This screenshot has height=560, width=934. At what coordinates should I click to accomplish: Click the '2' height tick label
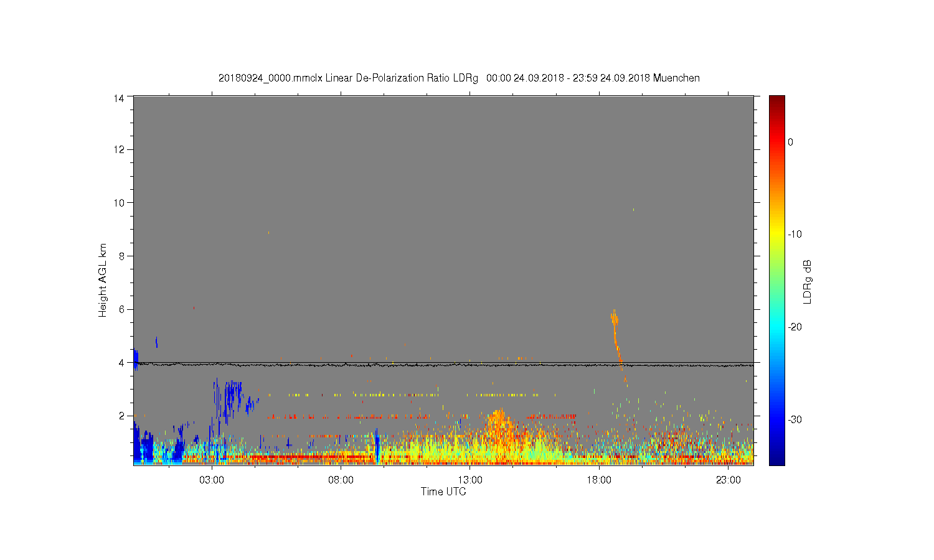(121, 416)
